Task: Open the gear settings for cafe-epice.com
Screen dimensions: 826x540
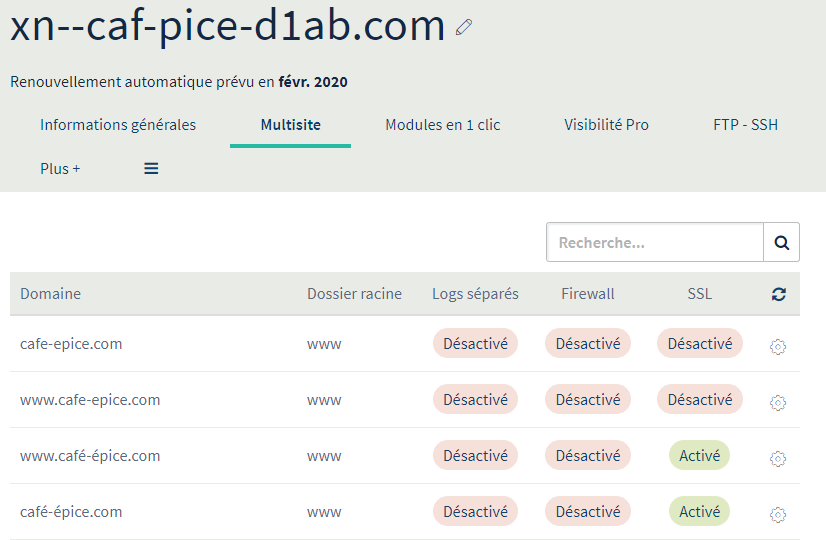Action: (x=778, y=347)
